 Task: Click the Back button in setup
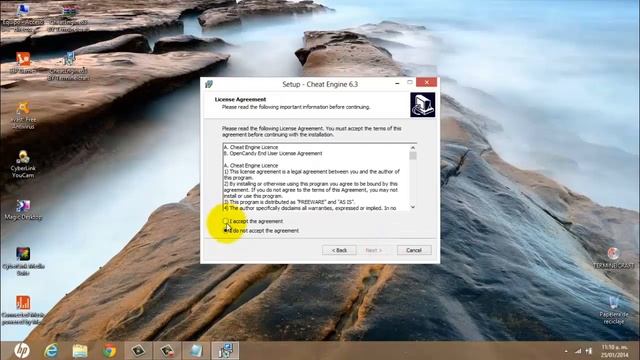coord(339,250)
